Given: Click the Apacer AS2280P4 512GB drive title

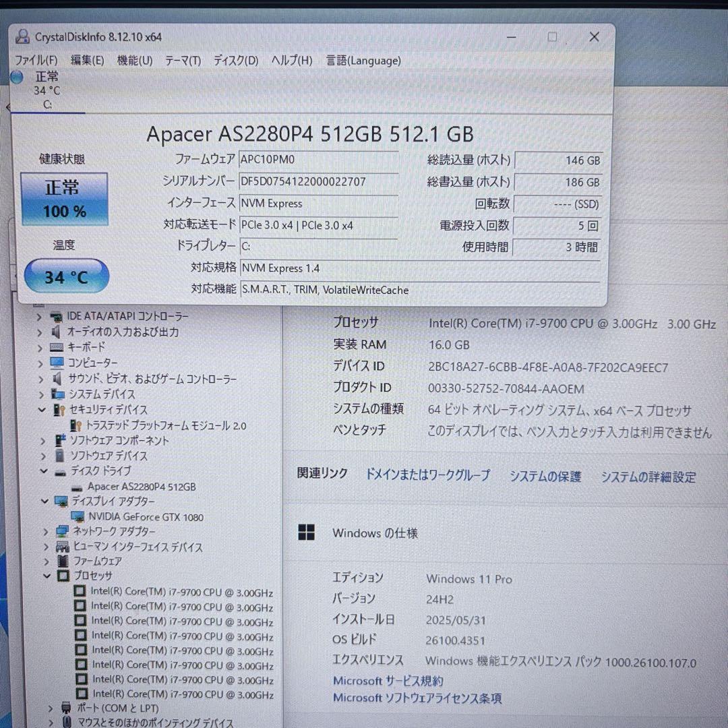Looking at the screenshot, I should point(309,134).
